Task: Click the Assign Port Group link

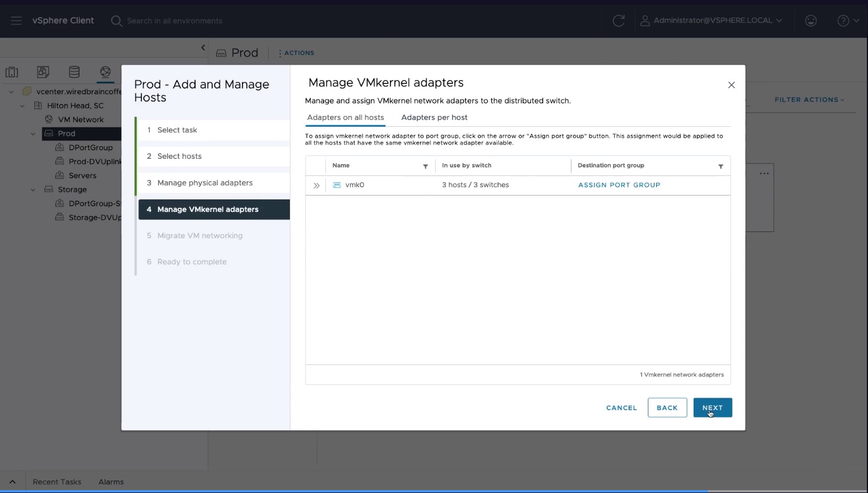Action: [619, 185]
